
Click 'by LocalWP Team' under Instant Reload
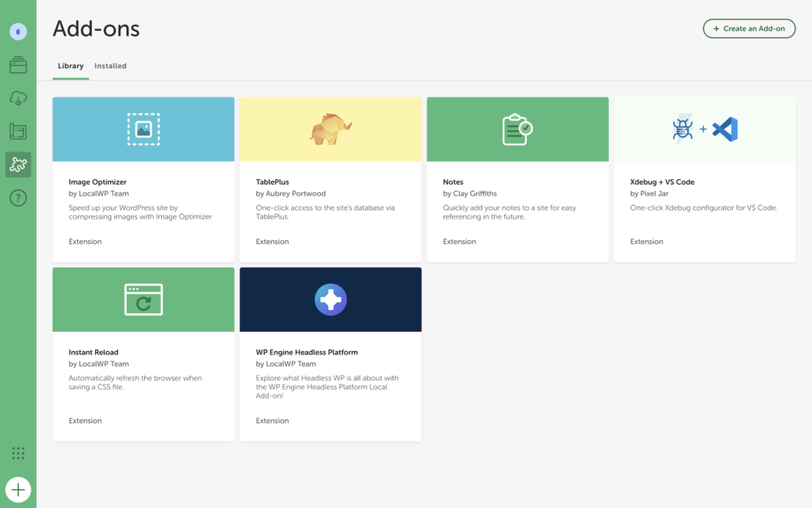98,364
